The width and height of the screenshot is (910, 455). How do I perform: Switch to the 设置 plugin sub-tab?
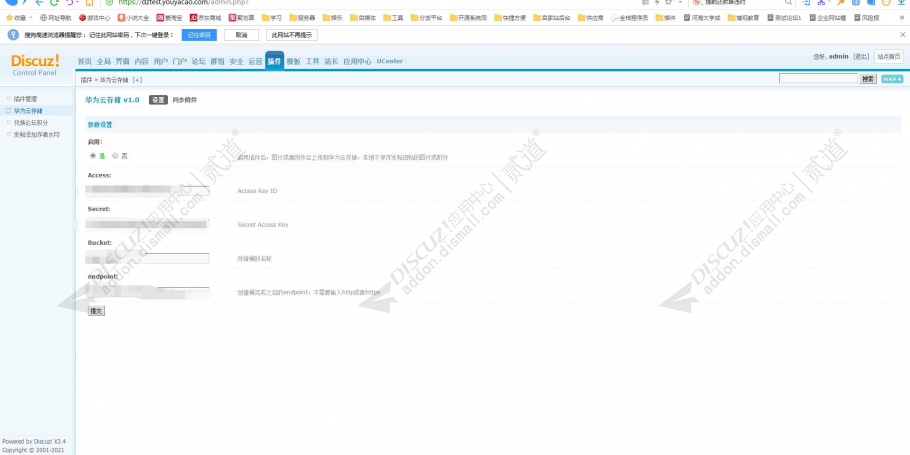coord(158,100)
